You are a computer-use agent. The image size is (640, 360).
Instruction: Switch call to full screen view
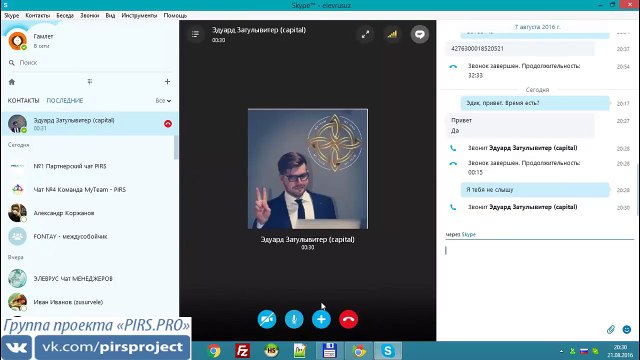365,34
